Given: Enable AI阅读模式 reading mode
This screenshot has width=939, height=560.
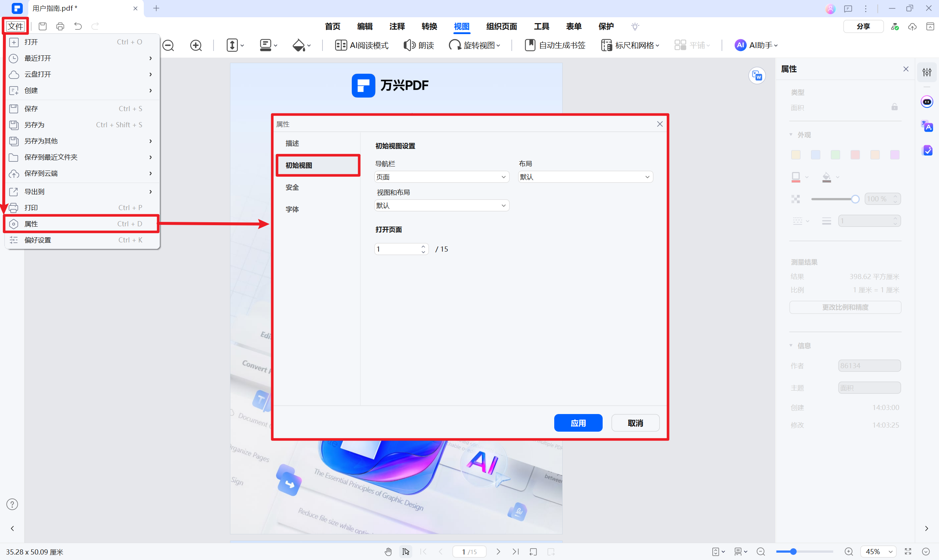Looking at the screenshot, I should (362, 45).
